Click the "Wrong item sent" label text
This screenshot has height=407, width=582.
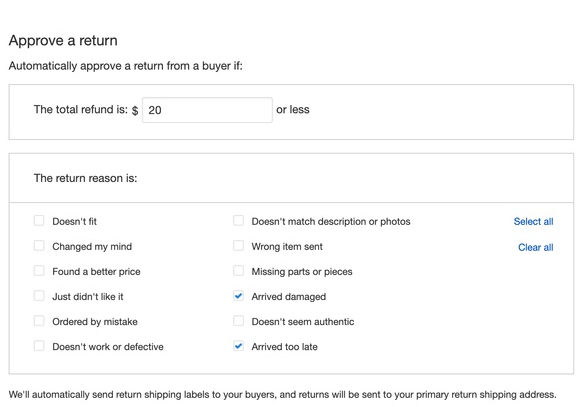pos(287,246)
